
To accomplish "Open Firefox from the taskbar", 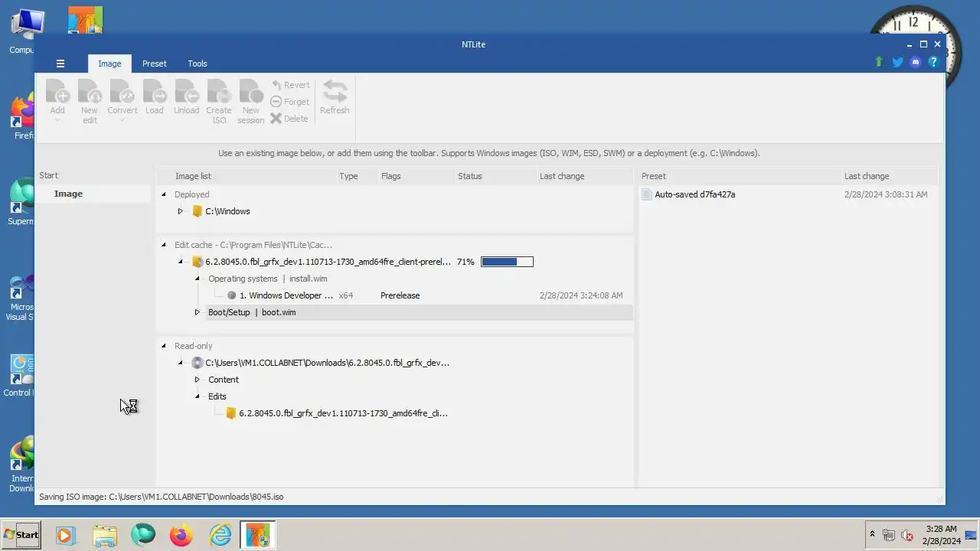I will point(181,535).
